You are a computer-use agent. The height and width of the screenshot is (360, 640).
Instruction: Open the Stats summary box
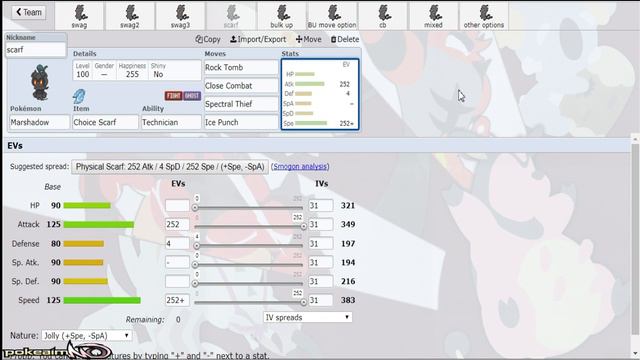point(320,94)
